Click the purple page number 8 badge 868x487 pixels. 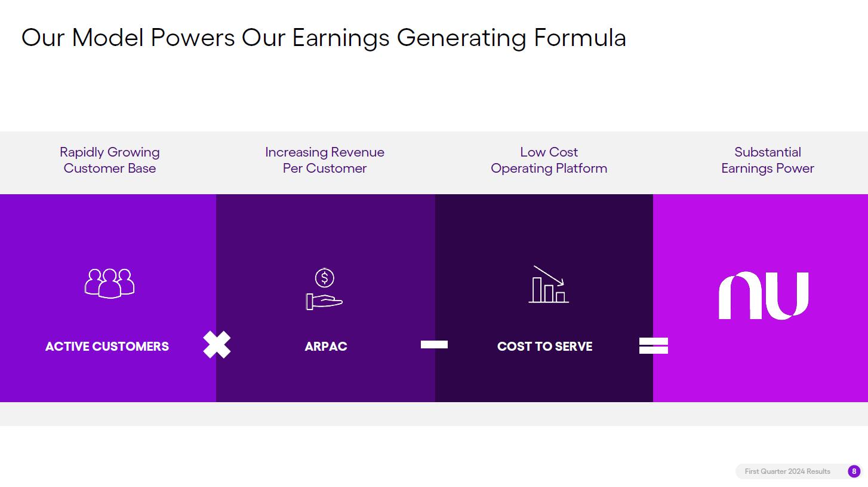pos(854,471)
